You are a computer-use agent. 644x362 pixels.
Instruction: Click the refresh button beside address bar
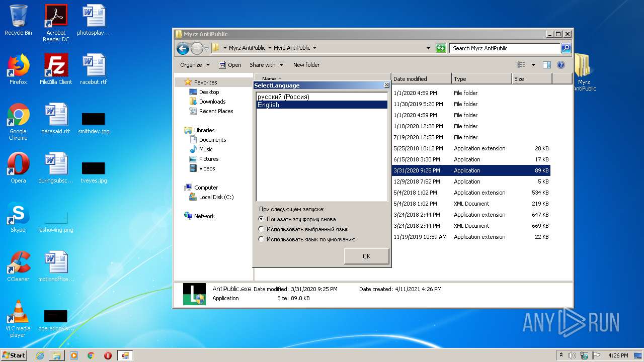[x=441, y=48]
